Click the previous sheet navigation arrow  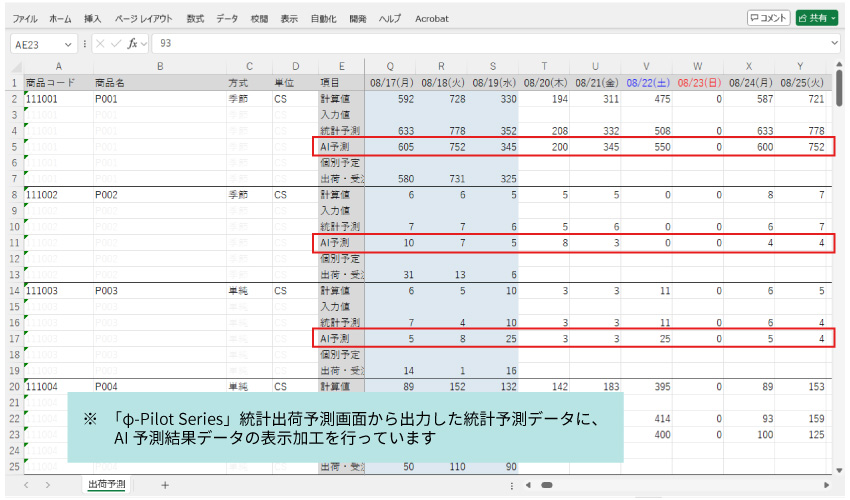click(x=27, y=485)
